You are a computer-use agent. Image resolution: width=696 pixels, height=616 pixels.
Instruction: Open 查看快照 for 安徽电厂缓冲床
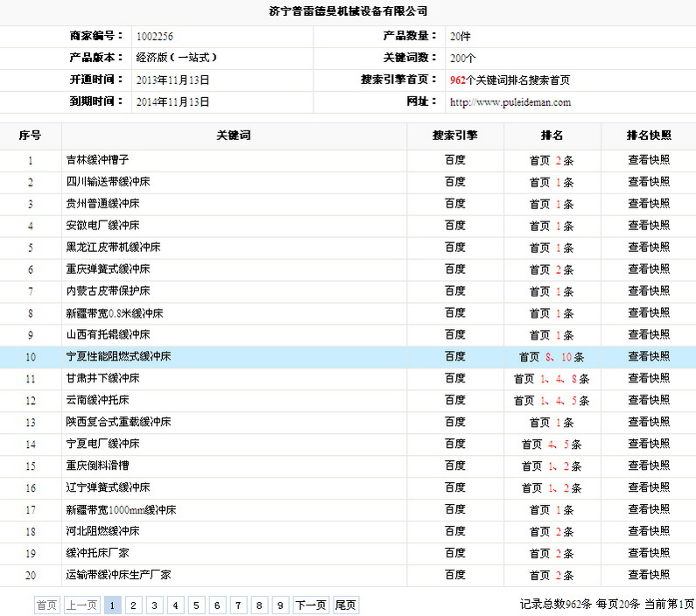click(x=649, y=225)
